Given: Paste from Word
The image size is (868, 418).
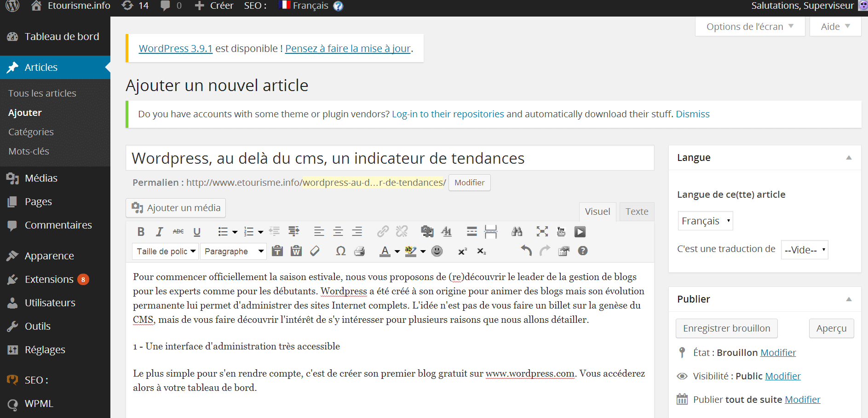Looking at the screenshot, I should click(x=296, y=251).
